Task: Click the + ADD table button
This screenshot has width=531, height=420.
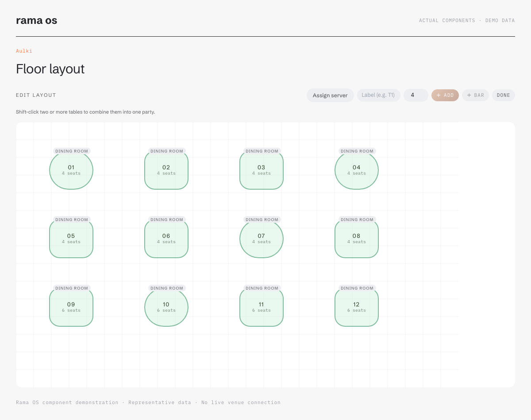Action: pyautogui.click(x=445, y=95)
